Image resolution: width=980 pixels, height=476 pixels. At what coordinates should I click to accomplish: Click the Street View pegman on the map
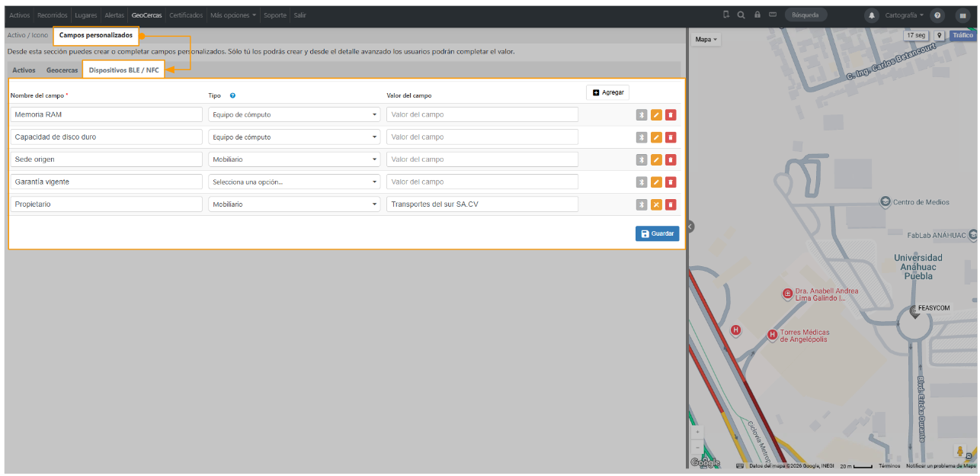[959, 452]
